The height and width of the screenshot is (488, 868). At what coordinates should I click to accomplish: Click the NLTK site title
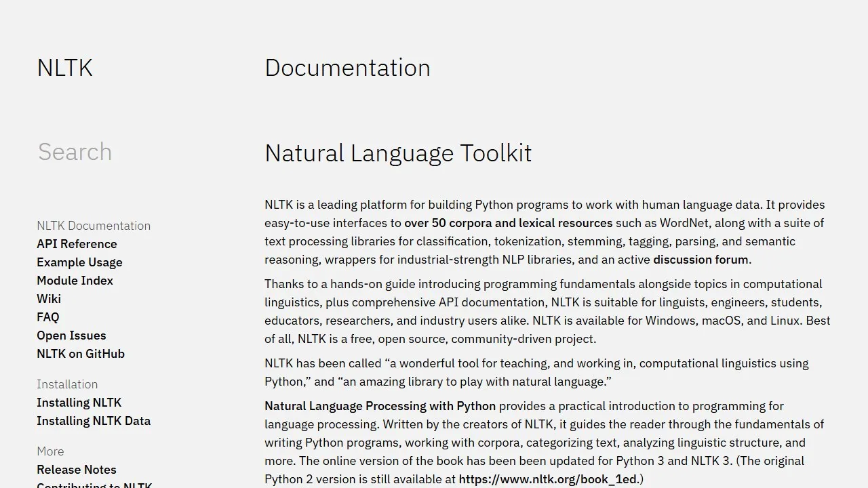point(64,68)
